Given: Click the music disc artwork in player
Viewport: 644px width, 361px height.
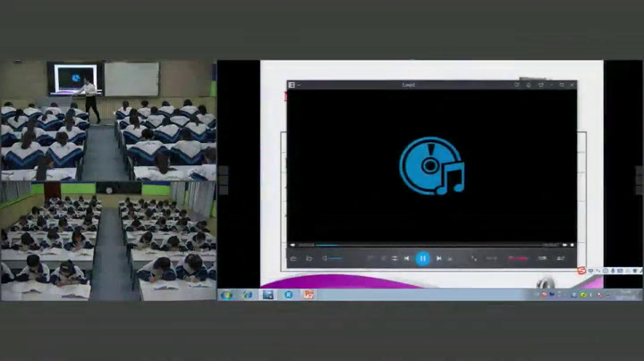Looking at the screenshot, I should tap(431, 165).
